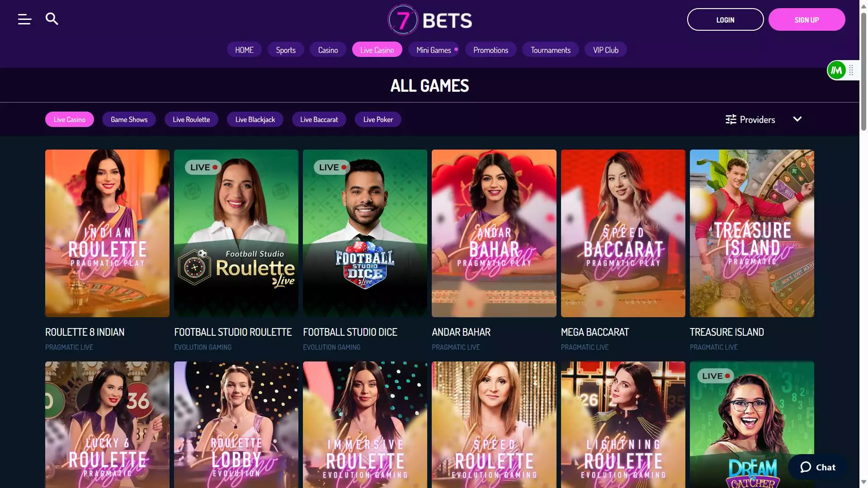Open the Chat bubble widget
The width and height of the screenshot is (868, 488).
[x=818, y=467]
